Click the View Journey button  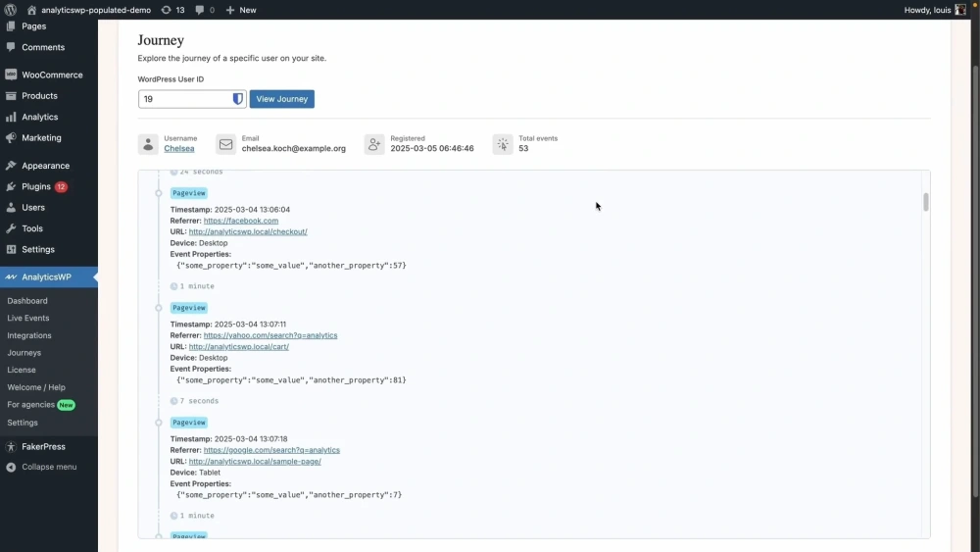pyautogui.click(x=282, y=99)
